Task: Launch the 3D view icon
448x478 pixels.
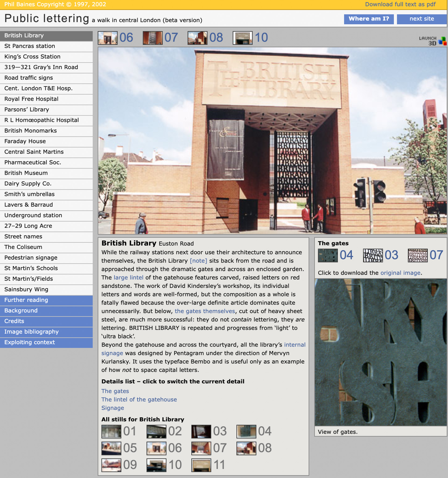Action: (x=433, y=41)
